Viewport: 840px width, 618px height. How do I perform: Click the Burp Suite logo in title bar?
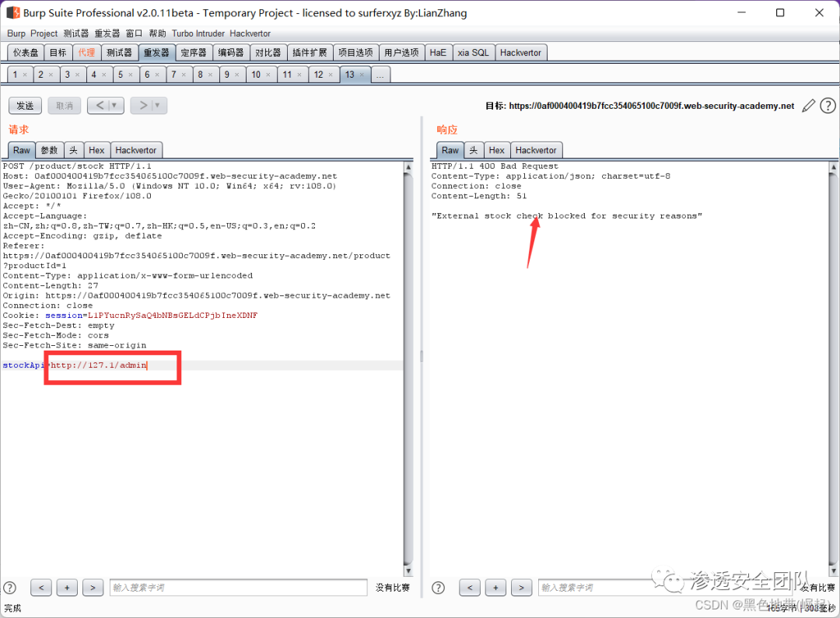pos(13,12)
